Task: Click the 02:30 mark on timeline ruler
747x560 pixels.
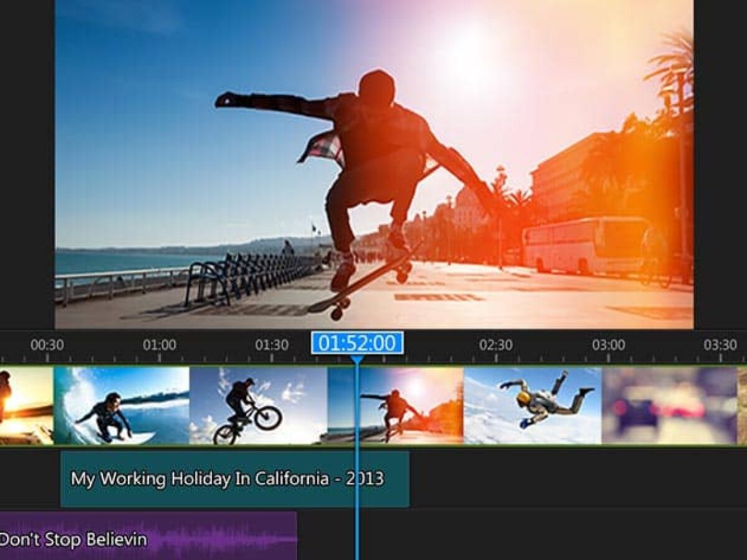Action: pyautogui.click(x=496, y=345)
